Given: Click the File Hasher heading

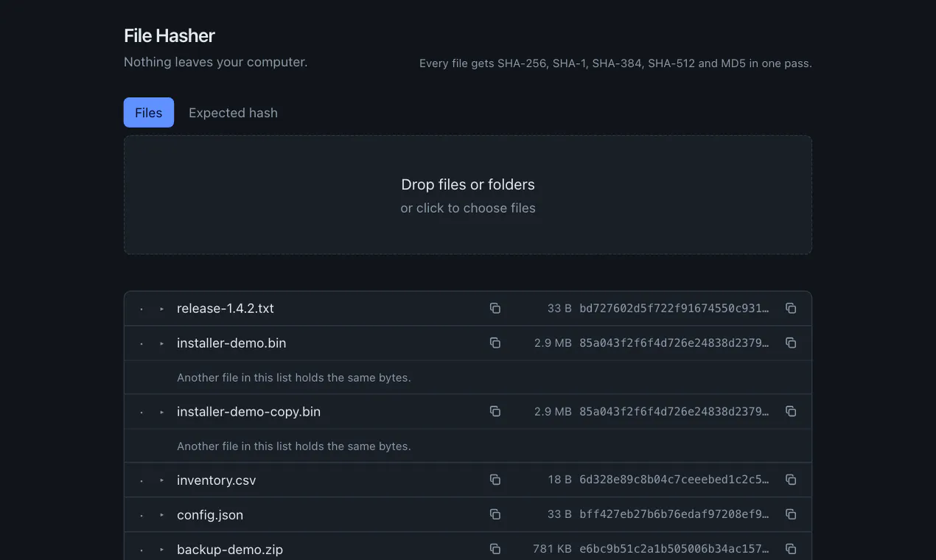Looking at the screenshot, I should (170, 35).
